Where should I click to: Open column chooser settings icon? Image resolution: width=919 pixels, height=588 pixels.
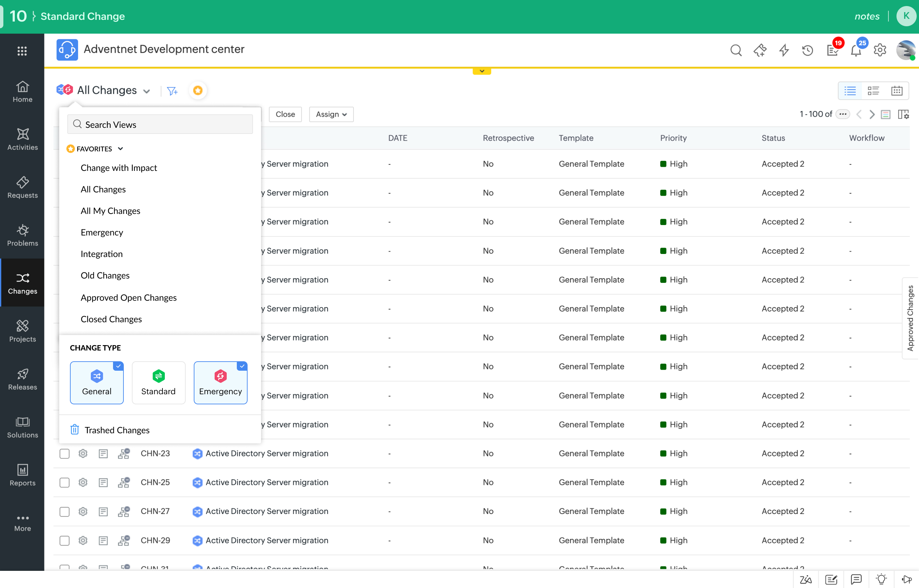coord(903,114)
